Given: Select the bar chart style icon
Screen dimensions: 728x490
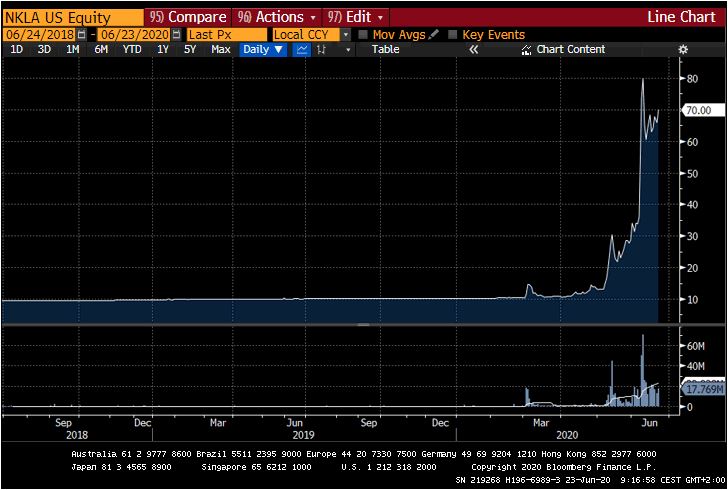Looking at the screenshot, I should [x=321, y=49].
